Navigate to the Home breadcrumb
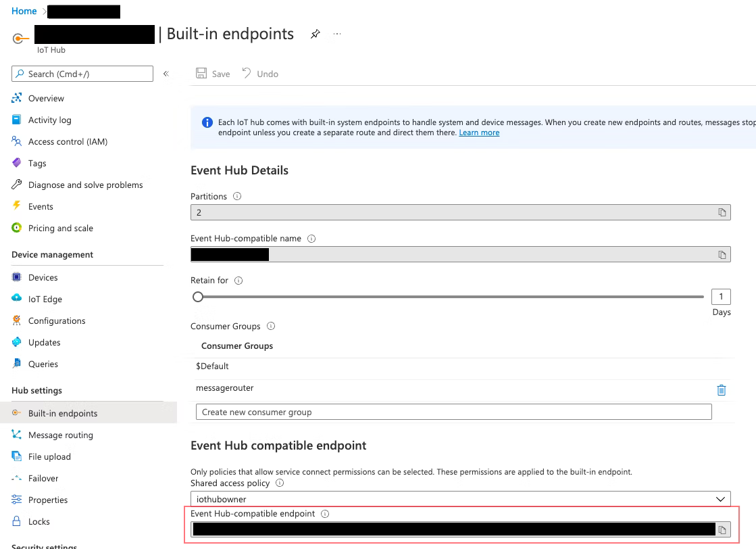Screen dimensions: 756x549 (x=24, y=11)
